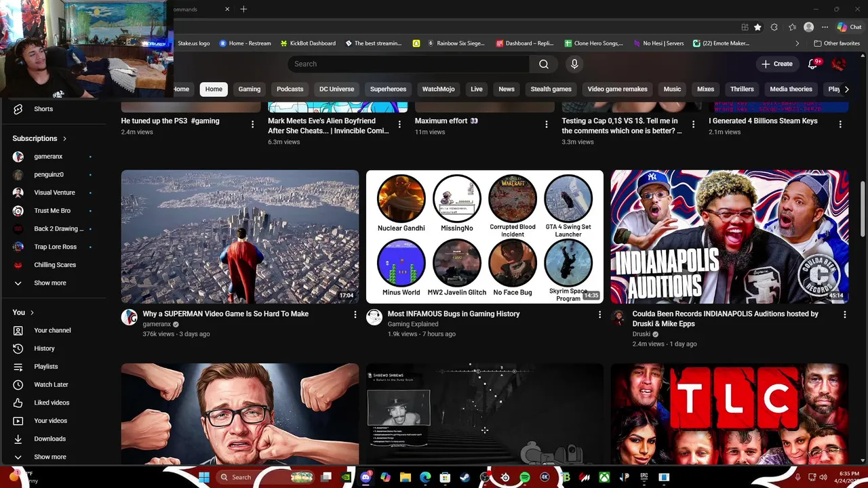Open the Edge Copilot Chat button
Image resolution: width=868 pixels, height=488 pixels.
[x=849, y=27]
